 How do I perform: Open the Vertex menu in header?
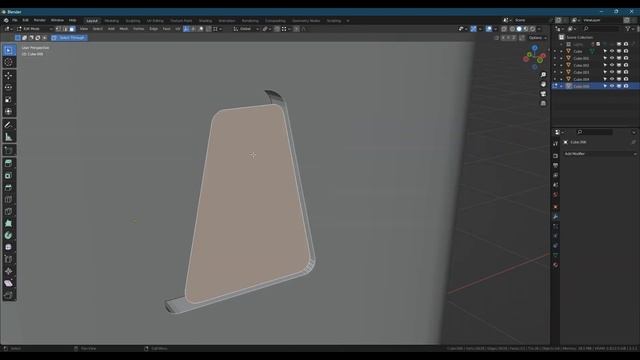click(138, 29)
